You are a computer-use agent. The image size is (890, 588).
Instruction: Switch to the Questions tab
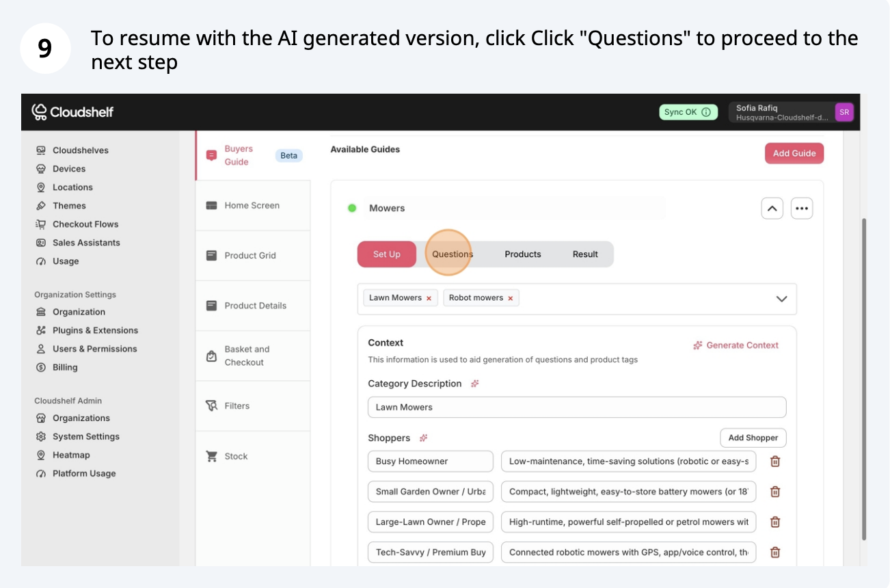tap(453, 254)
